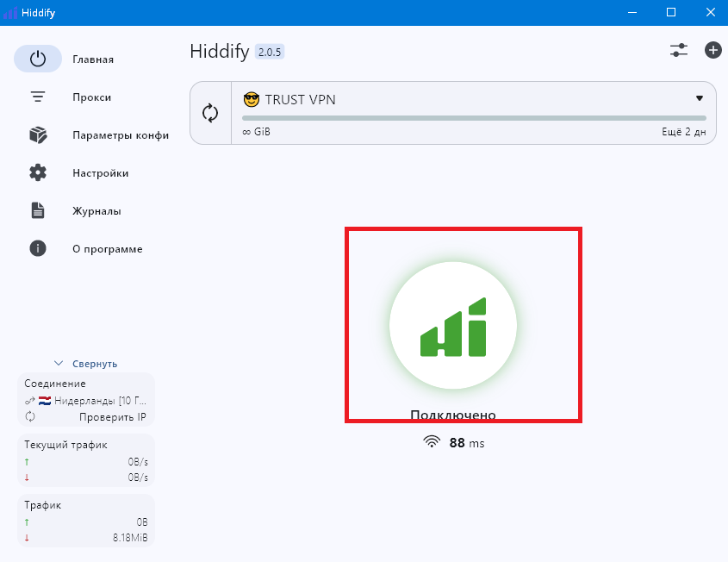728x562 pixels.
Task: Click the TRUST VPN data usage bar
Action: (x=473, y=118)
